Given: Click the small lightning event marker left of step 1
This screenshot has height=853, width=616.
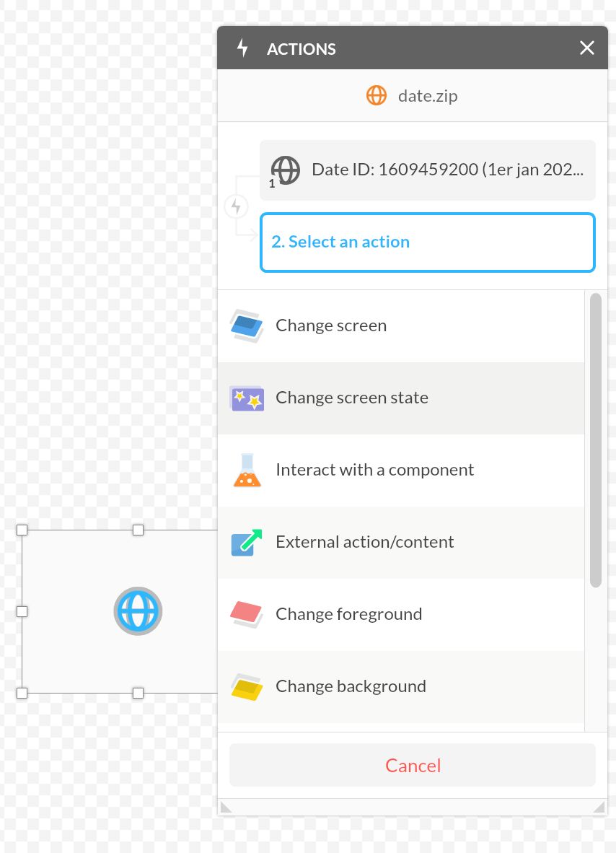Looking at the screenshot, I should point(237,206).
